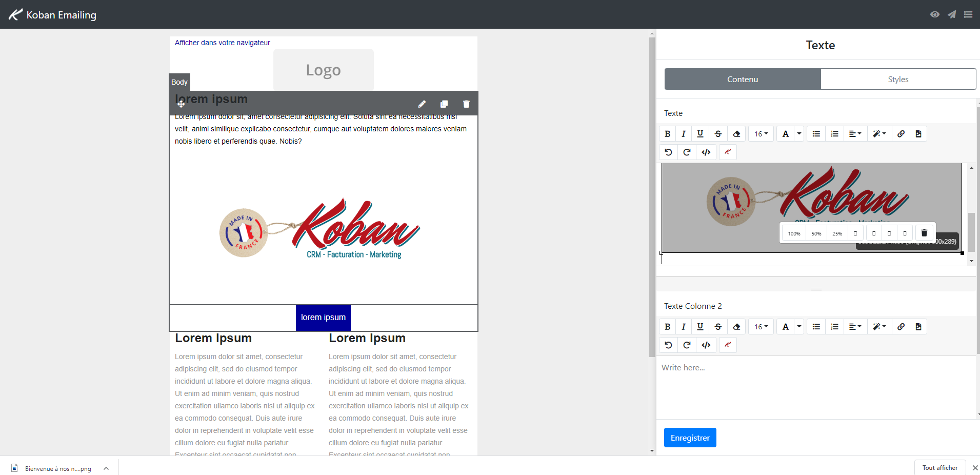
Task: Open font color arrow in Texte Colonne 2 toolbar
Action: point(799,327)
